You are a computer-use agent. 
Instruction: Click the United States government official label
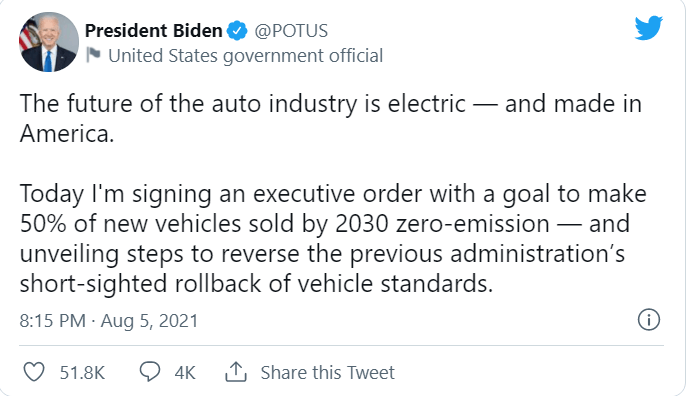coord(245,56)
